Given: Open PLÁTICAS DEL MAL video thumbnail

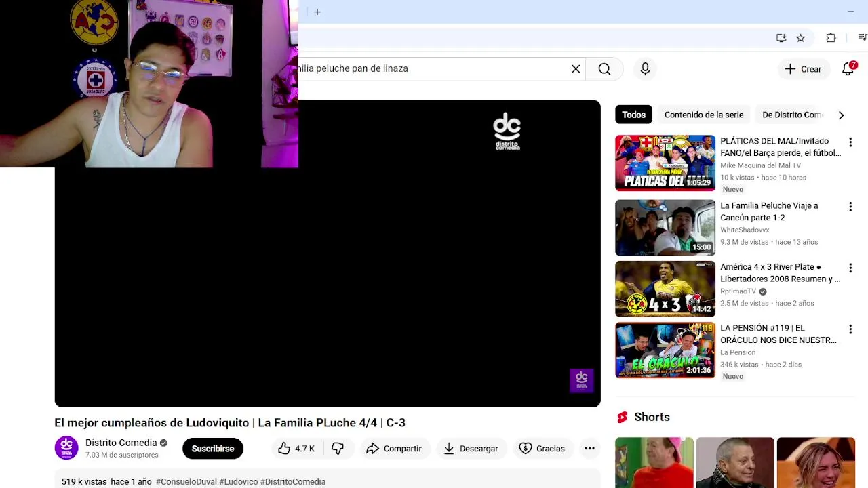Looking at the screenshot, I should [x=665, y=163].
